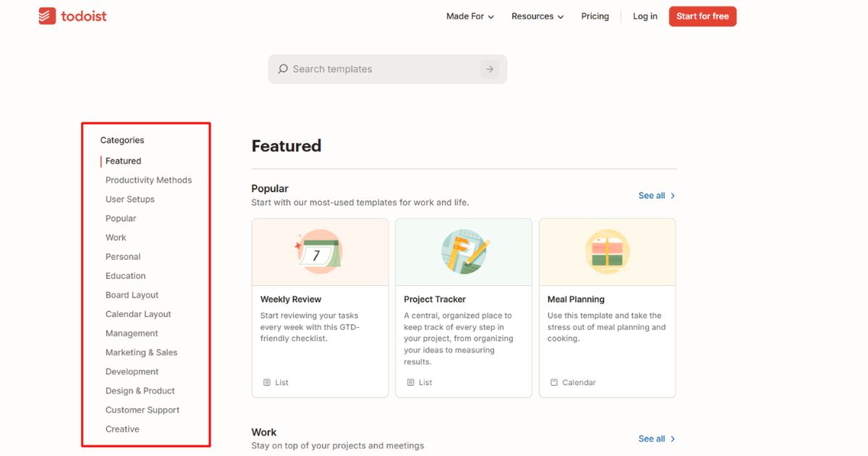Select the Marketing & Sales category

click(141, 352)
